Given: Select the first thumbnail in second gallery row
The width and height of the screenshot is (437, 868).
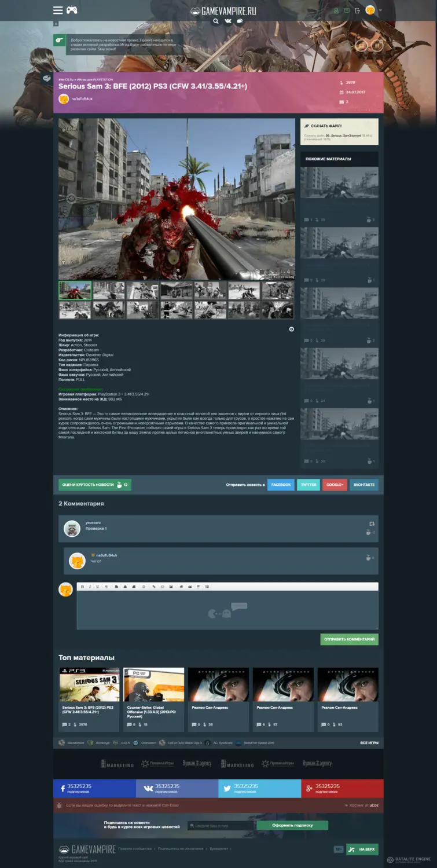Looking at the screenshot, I should click(x=75, y=310).
